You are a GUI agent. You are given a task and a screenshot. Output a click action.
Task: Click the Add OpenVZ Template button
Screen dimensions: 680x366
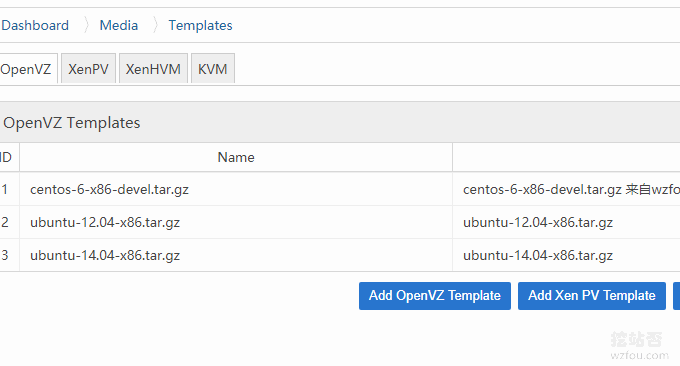(435, 296)
